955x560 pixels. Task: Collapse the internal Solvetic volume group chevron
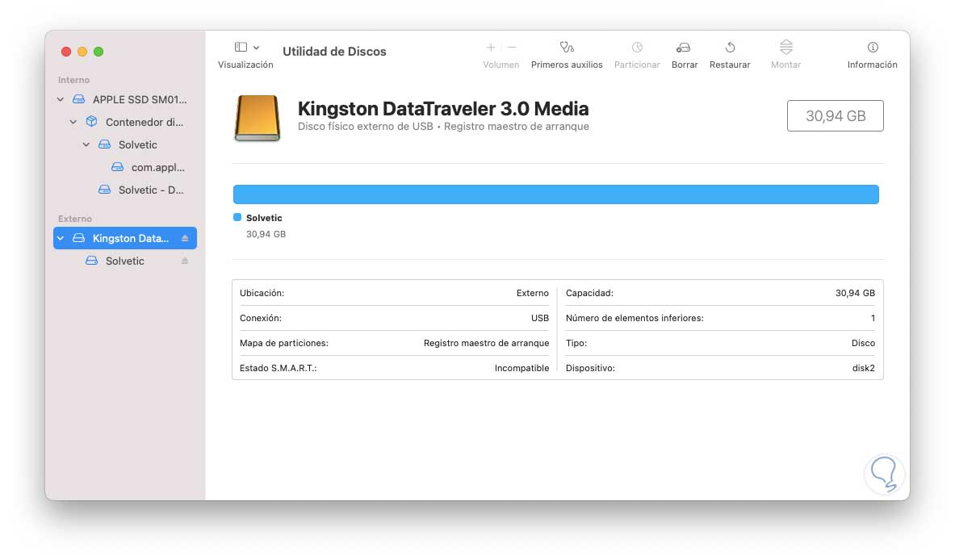point(86,144)
